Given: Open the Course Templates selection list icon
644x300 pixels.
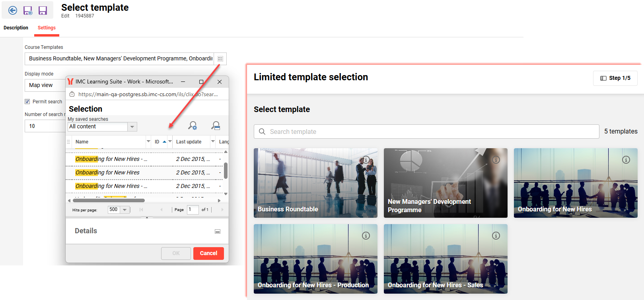Looking at the screenshot, I should [220, 59].
